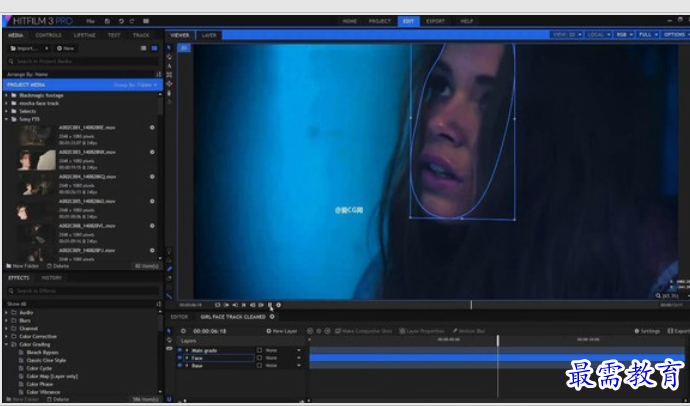Click the Layer Properties button
690x406 pixels.
click(x=422, y=331)
